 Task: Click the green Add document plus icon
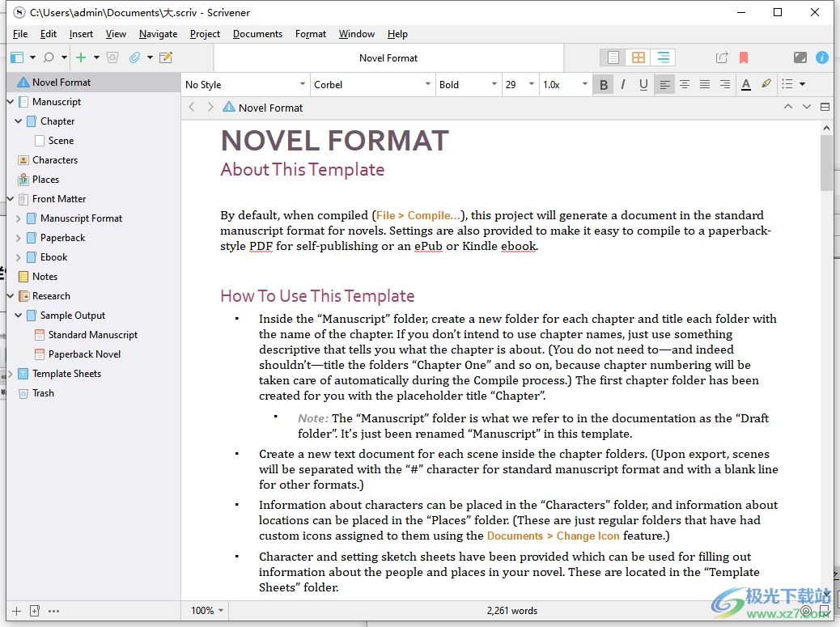[81, 57]
